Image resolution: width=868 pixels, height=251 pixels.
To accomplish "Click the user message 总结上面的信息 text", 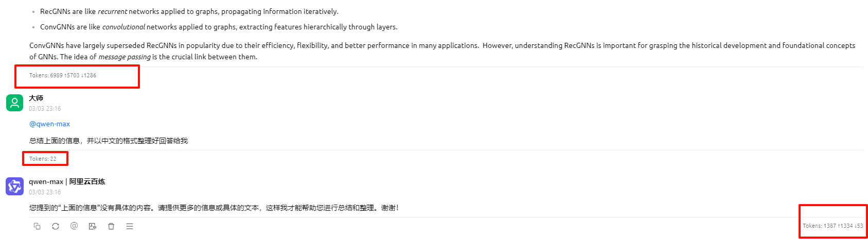I will click(109, 141).
